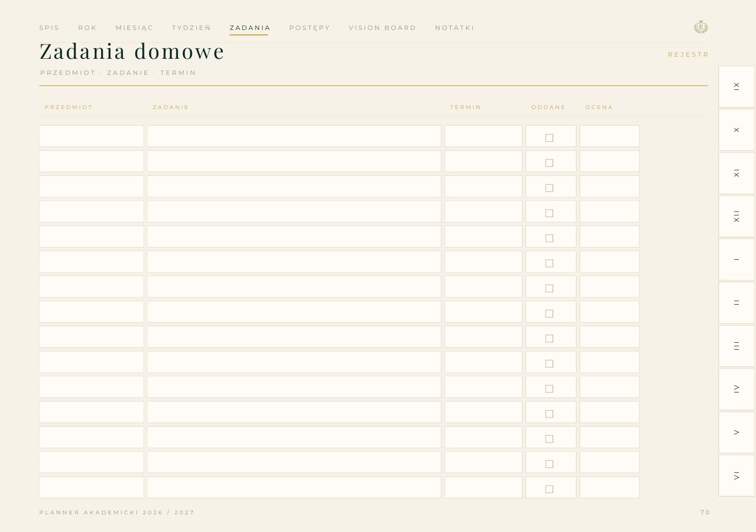Image resolution: width=756 pixels, height=532 pixels.
Task: Click the PLANNER AKADEMICKI 2026 / 2027 footer text
Action: 117,512
